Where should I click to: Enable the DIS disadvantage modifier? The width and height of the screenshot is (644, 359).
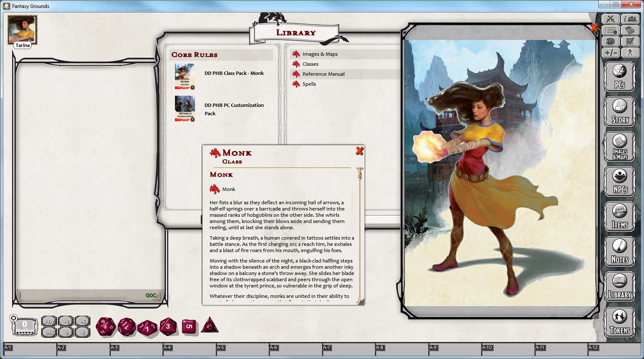[x=50, y=332]
